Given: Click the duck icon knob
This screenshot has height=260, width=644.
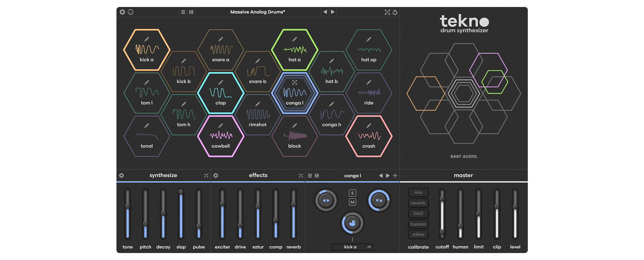Looking at the screenshot, I should tap(352, 223).
